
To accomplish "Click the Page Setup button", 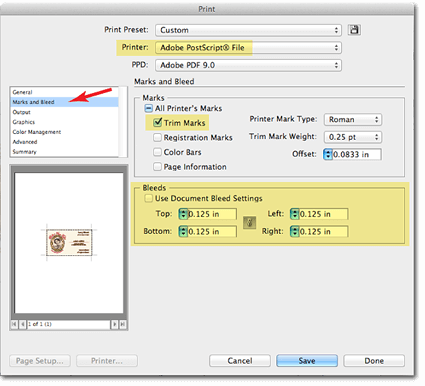I will 40,361.
